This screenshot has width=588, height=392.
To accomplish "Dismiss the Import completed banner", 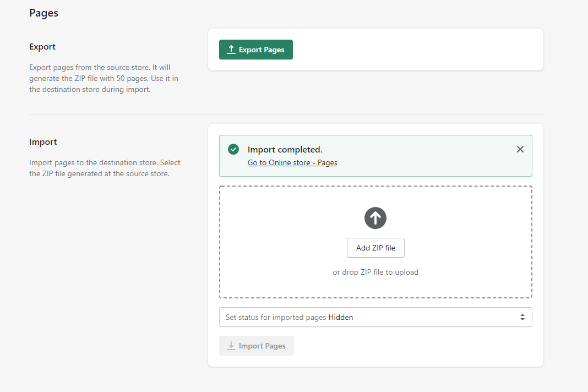I will coord(520,149).
